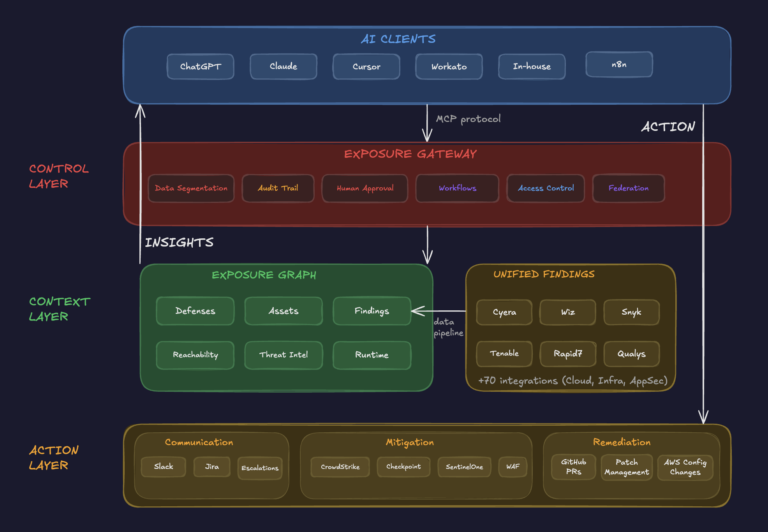This screenshot has height=532, width=768.
Task: Click the Data Segmentation box
Action: [191, 188]
